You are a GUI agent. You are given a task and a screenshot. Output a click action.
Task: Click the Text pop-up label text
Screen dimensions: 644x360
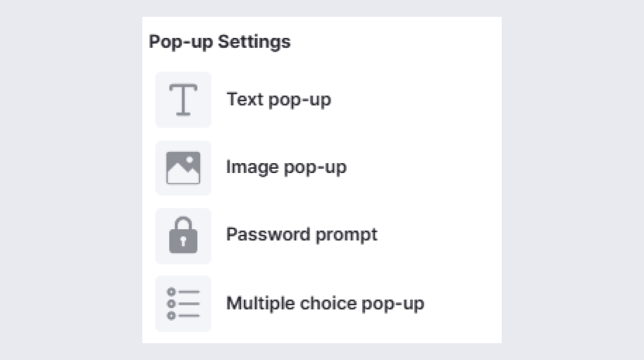[x=279, y=99]
